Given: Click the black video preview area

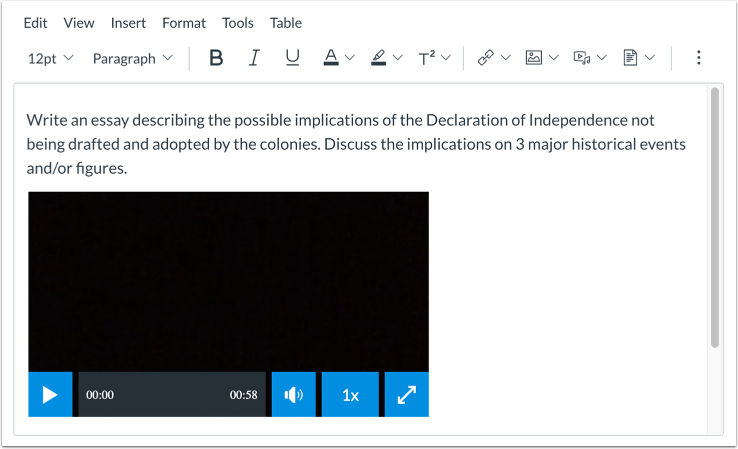Looking at the screenshot, I should pyautogui.click(x=228, y=281).
